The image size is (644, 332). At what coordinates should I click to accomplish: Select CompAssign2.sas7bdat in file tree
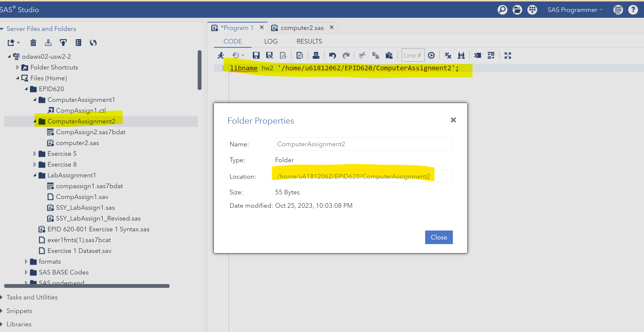pyautogui.click(x=90, y=132)
